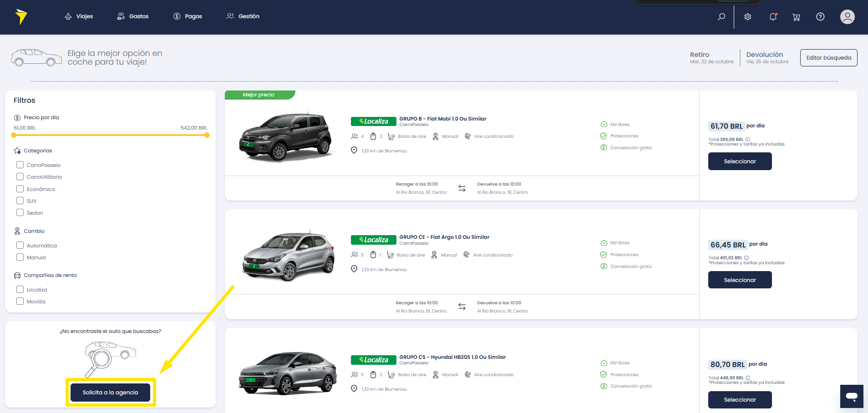This screenshot has width=868, height=413.
Task: Click Editar búsqueda button
Action: coord(828,58)
